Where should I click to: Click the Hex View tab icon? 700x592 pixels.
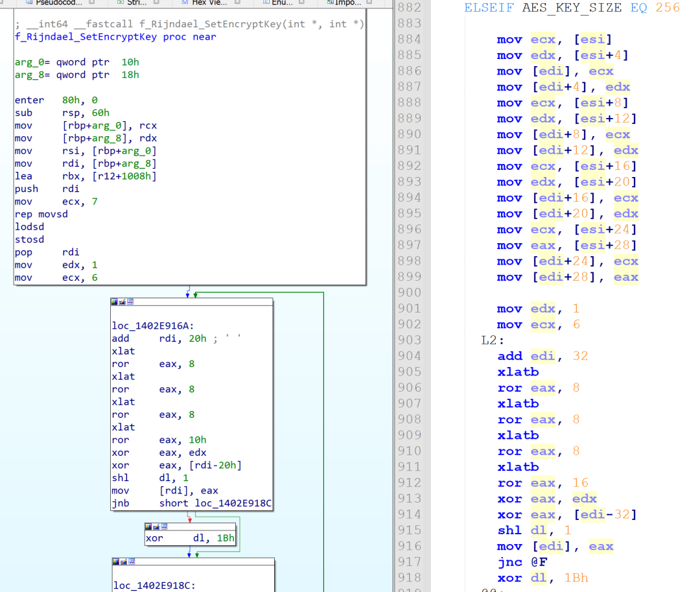(x=183, y=3)
